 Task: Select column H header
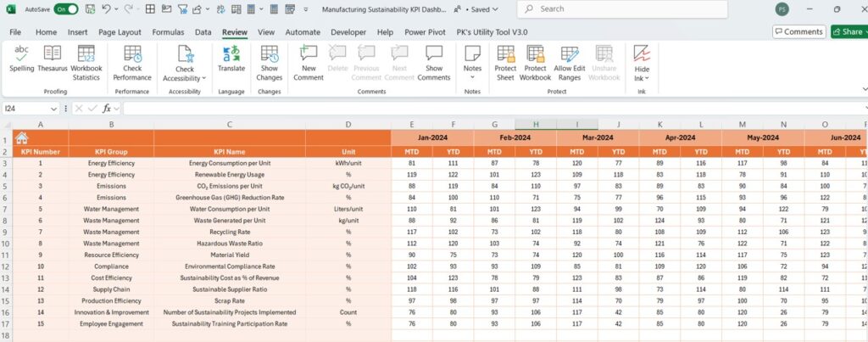click(536, 125)
